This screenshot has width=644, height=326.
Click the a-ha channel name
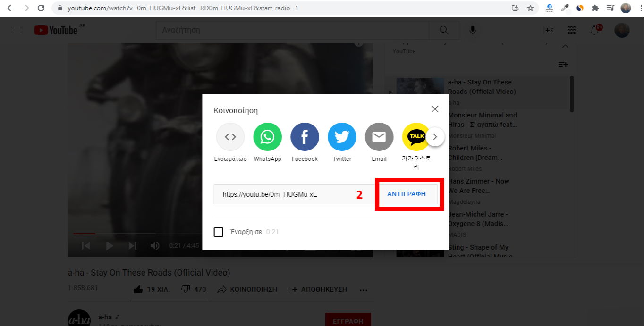click(105, 317)
